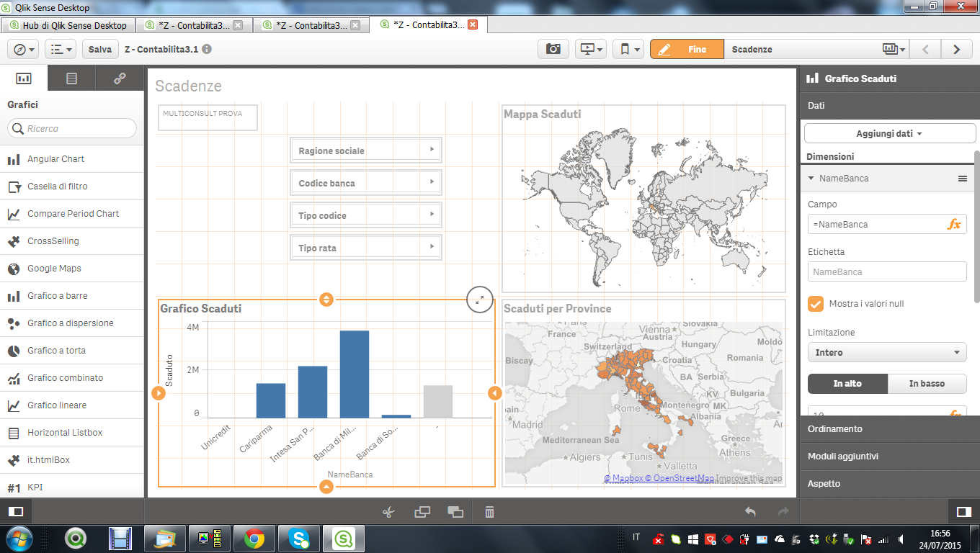Open the Limitazione dropdown showing Intero
Screen dimensions: 980x553
pyautogui.click(x=887, y=352)
